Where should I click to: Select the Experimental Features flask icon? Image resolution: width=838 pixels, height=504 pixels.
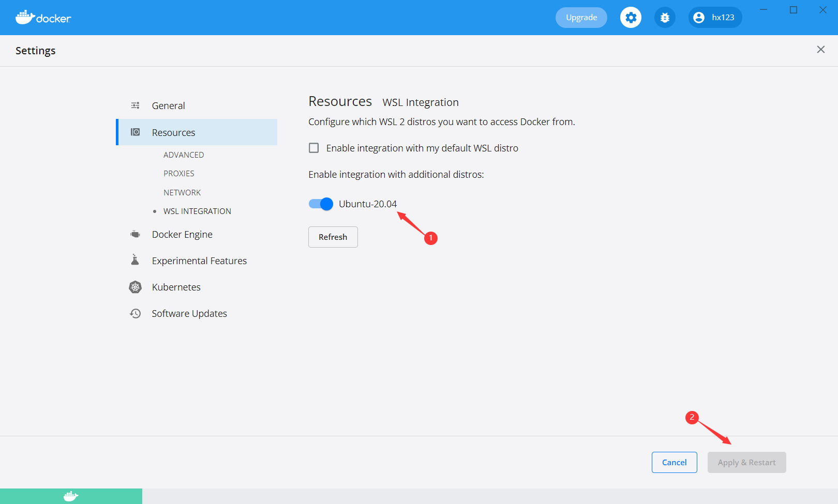tap(135, 260)
